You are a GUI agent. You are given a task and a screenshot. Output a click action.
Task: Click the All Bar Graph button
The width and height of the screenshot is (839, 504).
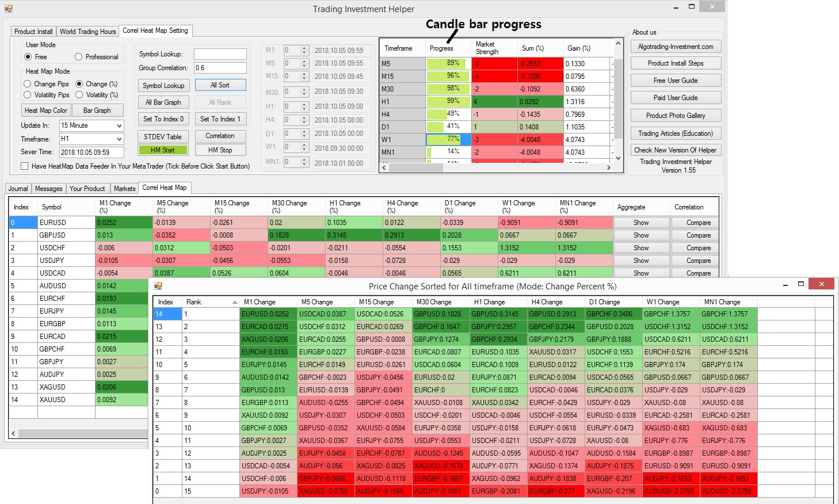tap(163, 102)
